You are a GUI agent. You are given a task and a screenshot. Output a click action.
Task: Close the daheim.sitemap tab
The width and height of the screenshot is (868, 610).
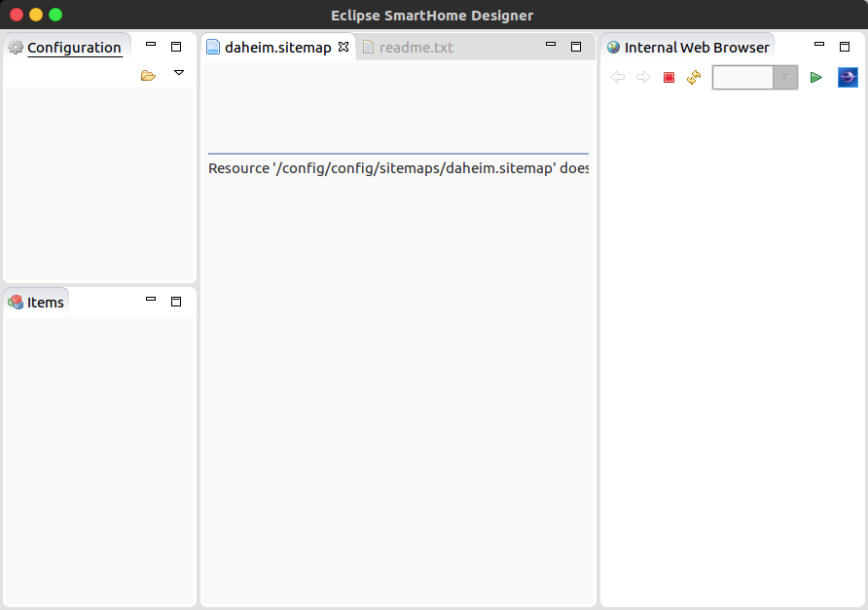pos(344,47)
